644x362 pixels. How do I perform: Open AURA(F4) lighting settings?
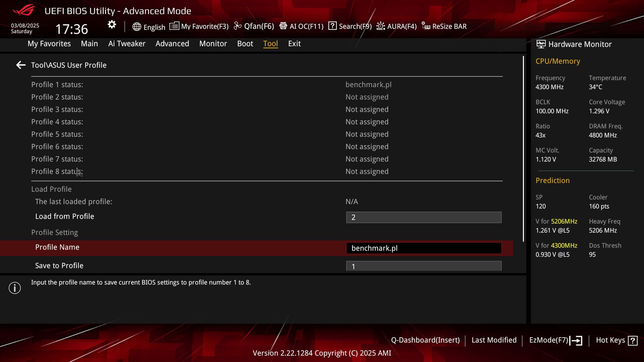396,26
